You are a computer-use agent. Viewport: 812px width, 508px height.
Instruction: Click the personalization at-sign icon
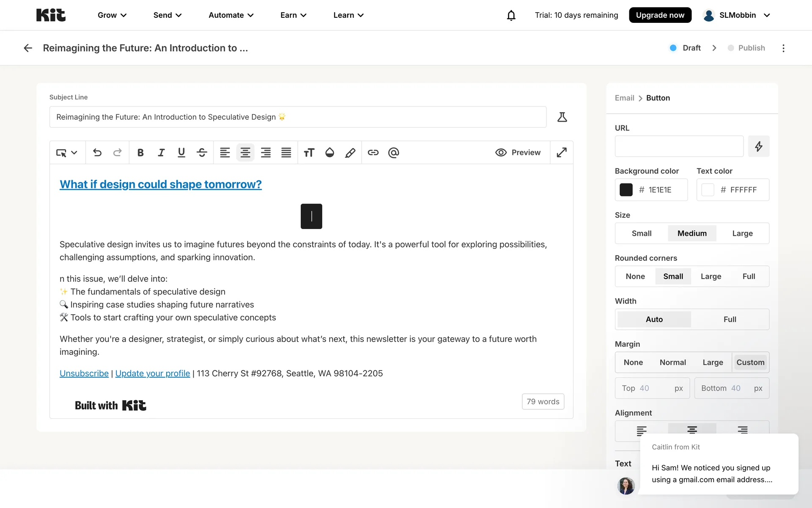pyautogui.click(x=393, y=152)
